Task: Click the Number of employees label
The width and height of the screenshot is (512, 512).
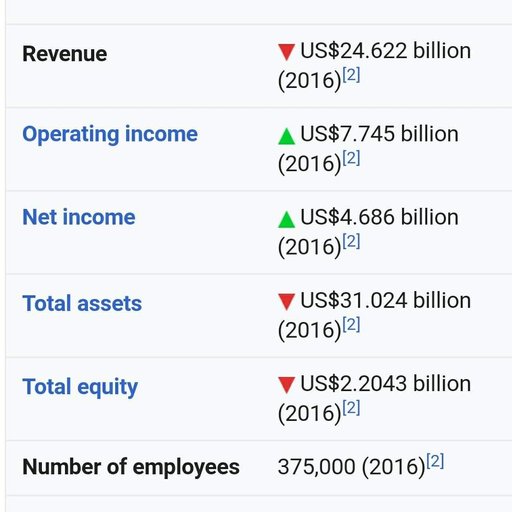Action: tap(131, 467)
